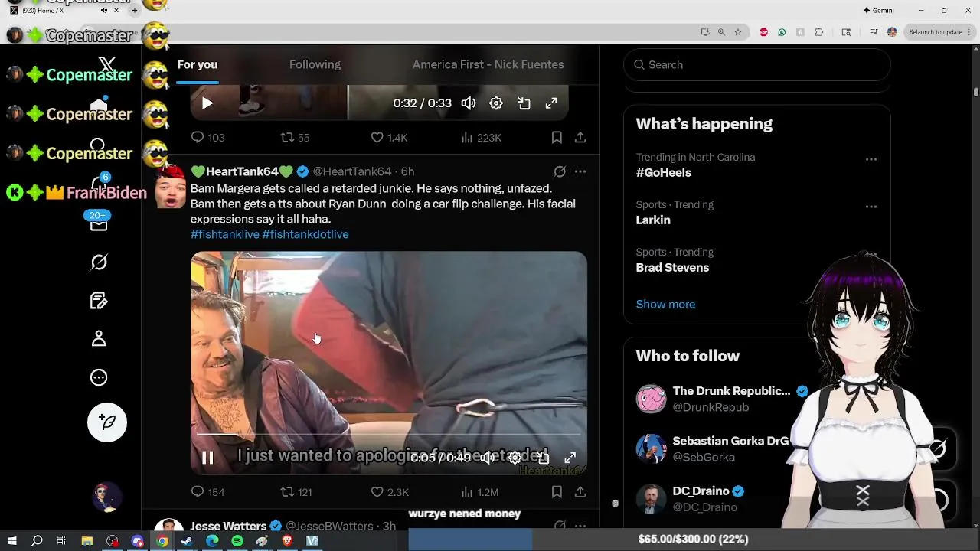
Task: Like the HeartTank64 tweet with 2.3K likes
Action: coord(390,492)
